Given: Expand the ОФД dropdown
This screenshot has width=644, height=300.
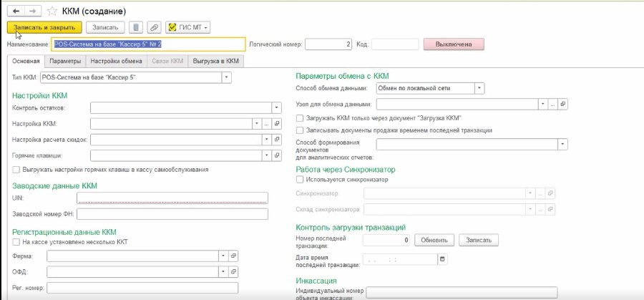Looking at the screenshot, I should click(223, 272).
